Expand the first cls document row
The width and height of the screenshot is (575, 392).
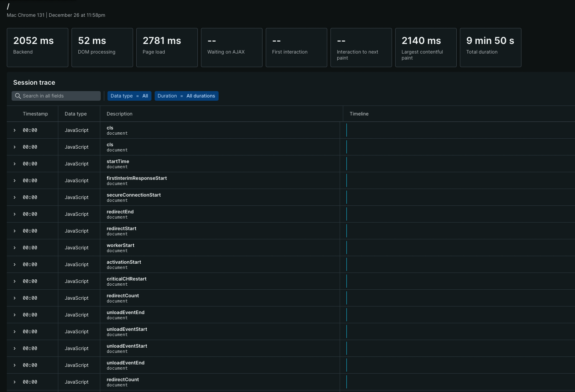[15, 130]
